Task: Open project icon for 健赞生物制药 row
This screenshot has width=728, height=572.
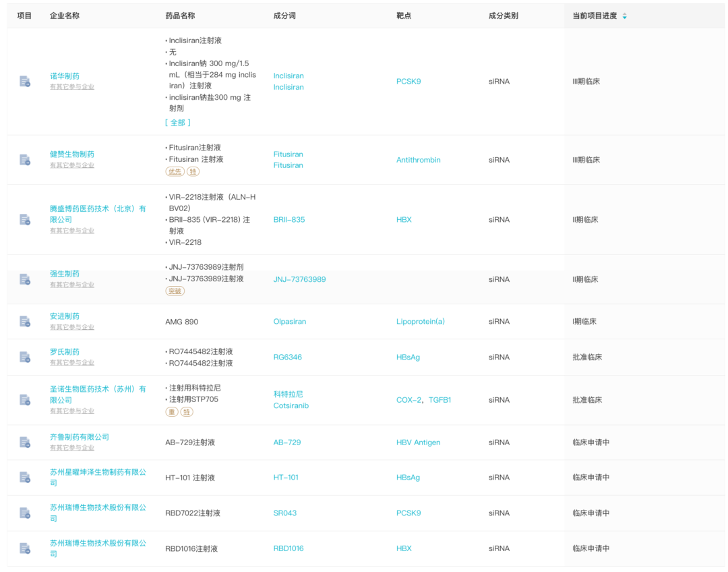Action: (25, 160)
